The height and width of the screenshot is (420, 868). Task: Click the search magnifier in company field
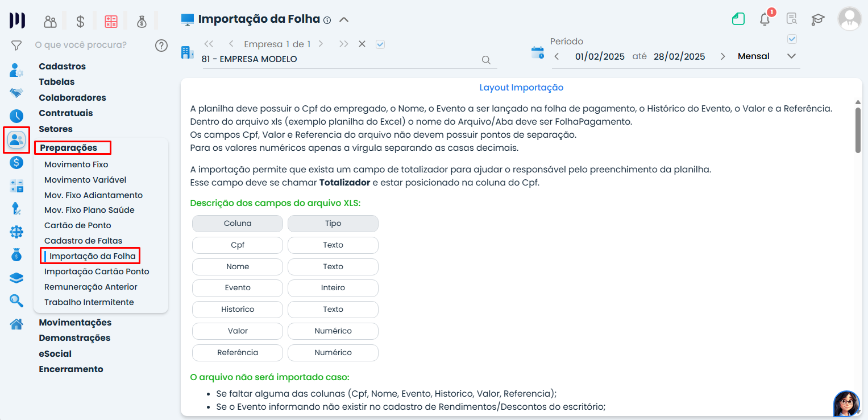pyautogui.click(x=486, y=60)
